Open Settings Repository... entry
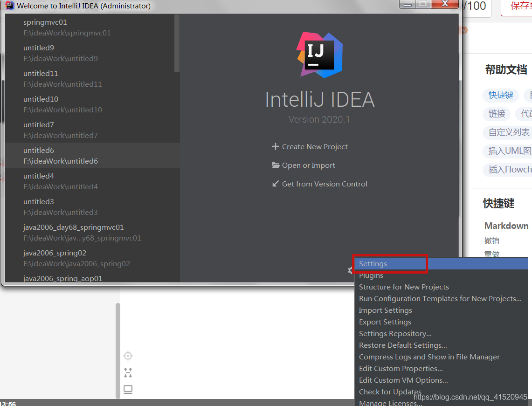The height and width of the screenshot is (406, 532). (x=441, y=333)
